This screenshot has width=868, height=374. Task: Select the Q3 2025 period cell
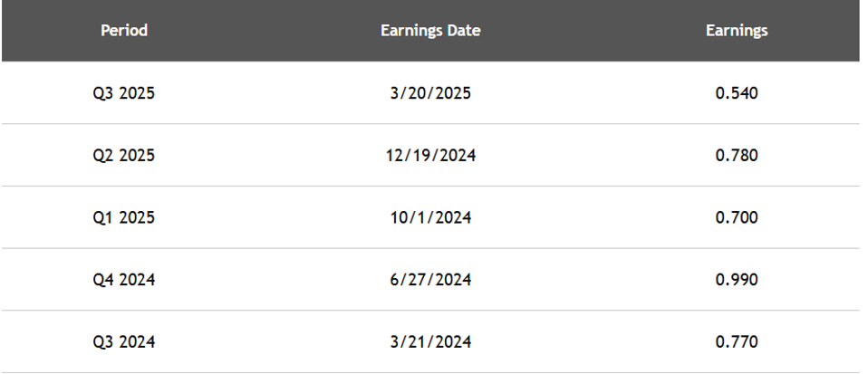(124, 92)
